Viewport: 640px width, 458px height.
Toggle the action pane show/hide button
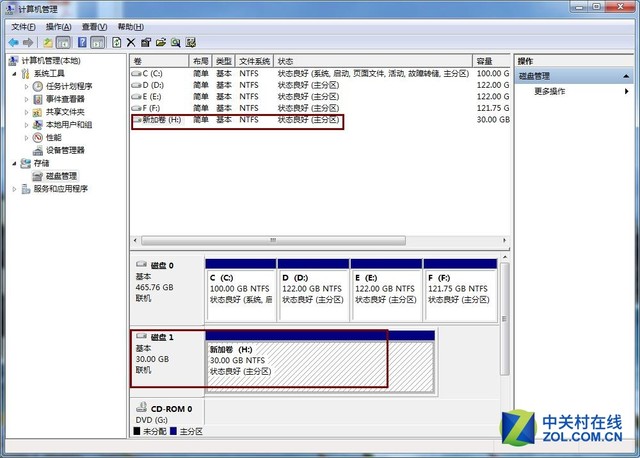pos(97,43)
